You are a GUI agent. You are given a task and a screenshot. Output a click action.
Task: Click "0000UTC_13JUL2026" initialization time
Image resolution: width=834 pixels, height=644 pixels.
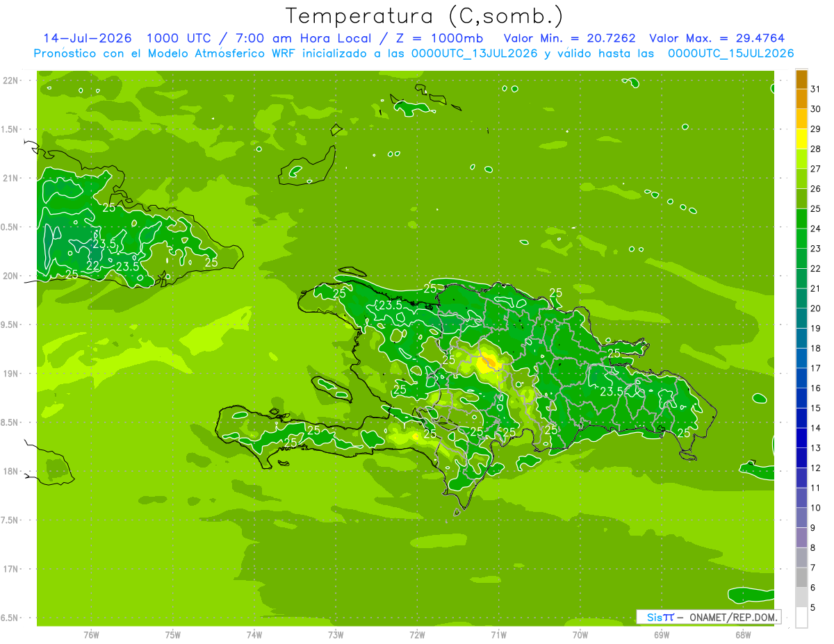tap(475, 53)
